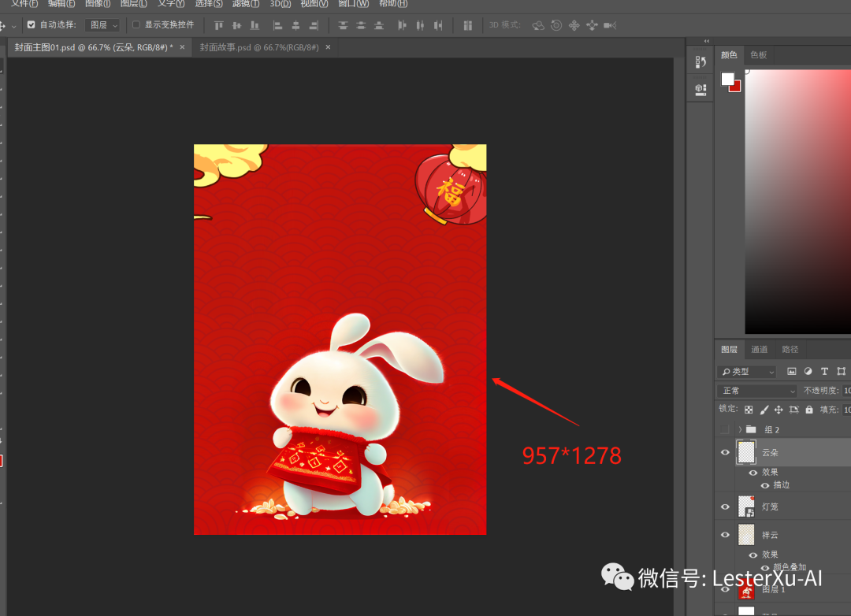Switch to 封面故事.psd document tab
The image size is (851, 616).
(259, 48)
